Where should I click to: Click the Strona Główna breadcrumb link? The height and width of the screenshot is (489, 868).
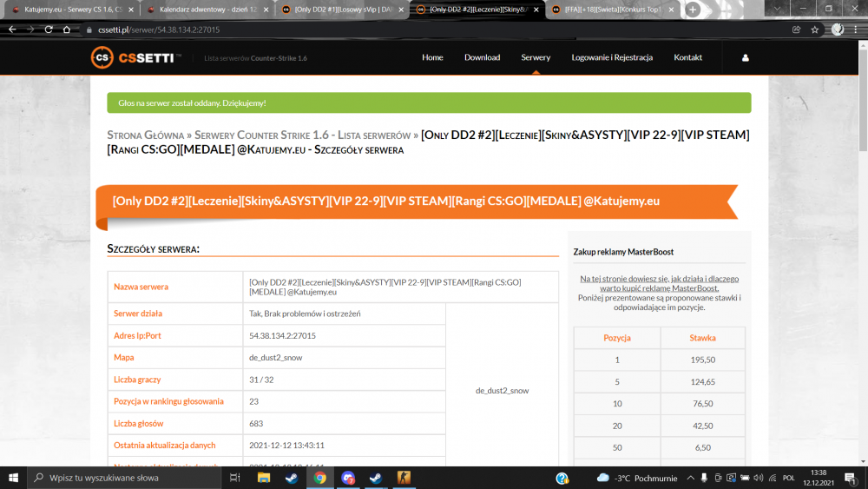coord(146,135)
